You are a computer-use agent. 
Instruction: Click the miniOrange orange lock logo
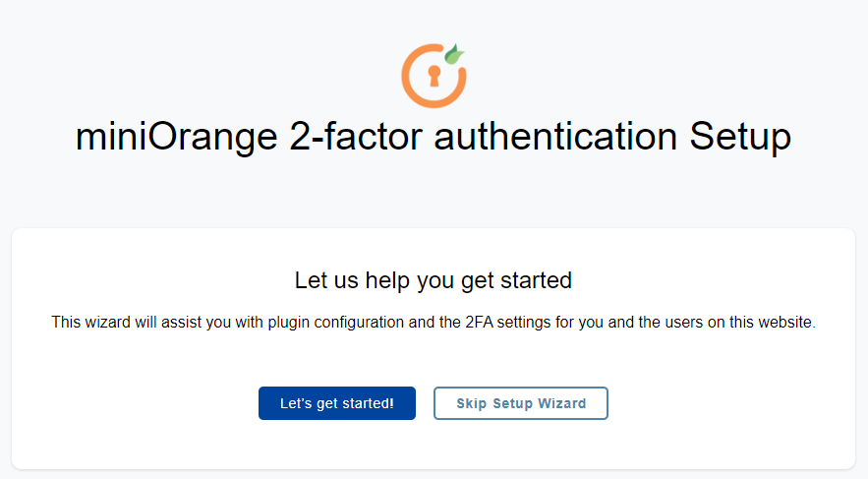point(434,76)
